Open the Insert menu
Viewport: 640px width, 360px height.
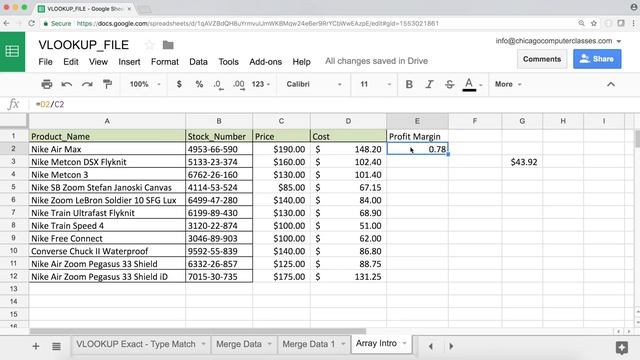click(x=129, y=62)
